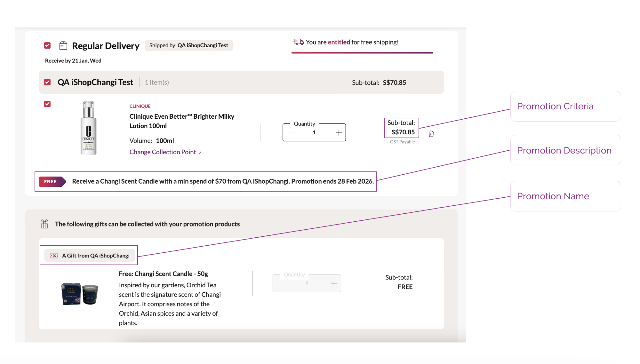Uncheck the QA iShopChangi Test store checkbox
This screenshot has width=640, height=364.
click(x=47, y=82)
